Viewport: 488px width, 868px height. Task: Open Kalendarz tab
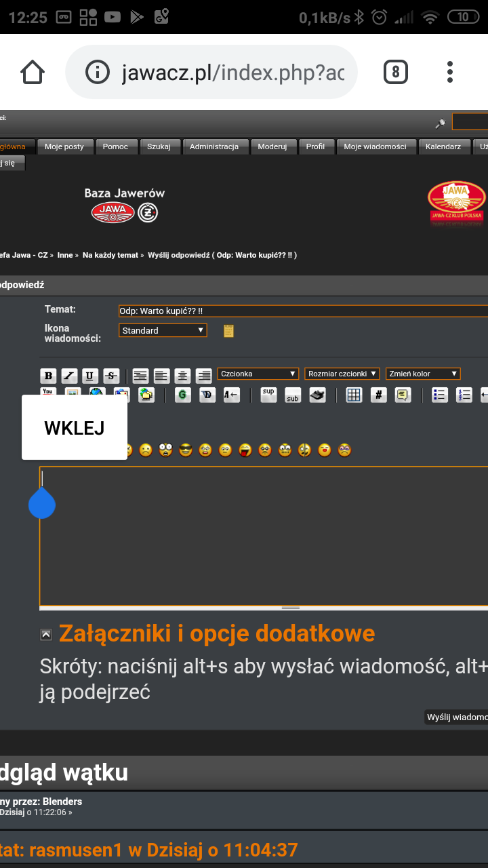click(443, 146)
